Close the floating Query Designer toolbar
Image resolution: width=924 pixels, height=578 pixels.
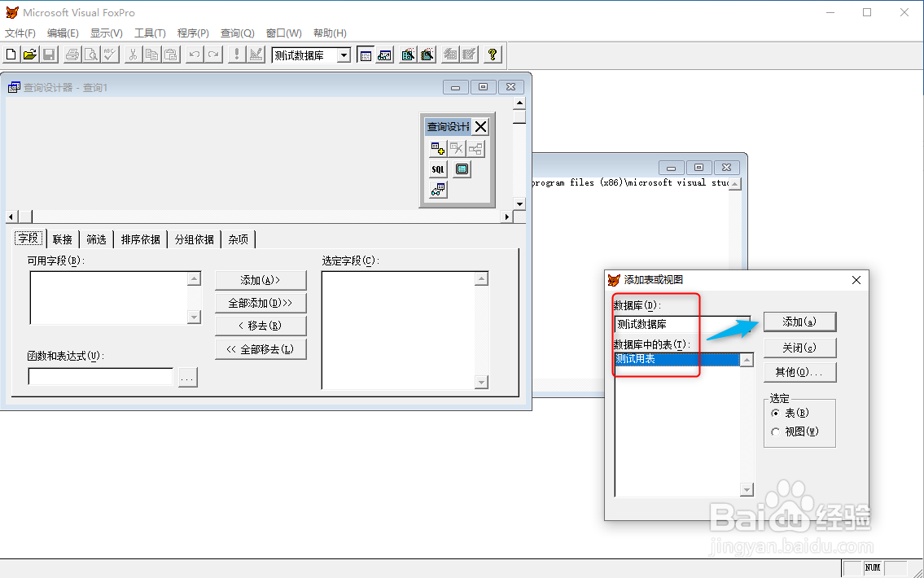(481, 127)
